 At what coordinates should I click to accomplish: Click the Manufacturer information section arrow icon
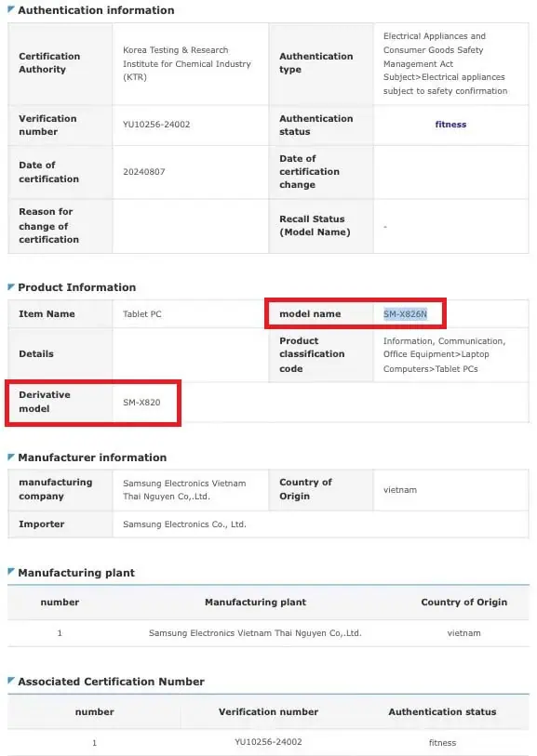(11, 458)
